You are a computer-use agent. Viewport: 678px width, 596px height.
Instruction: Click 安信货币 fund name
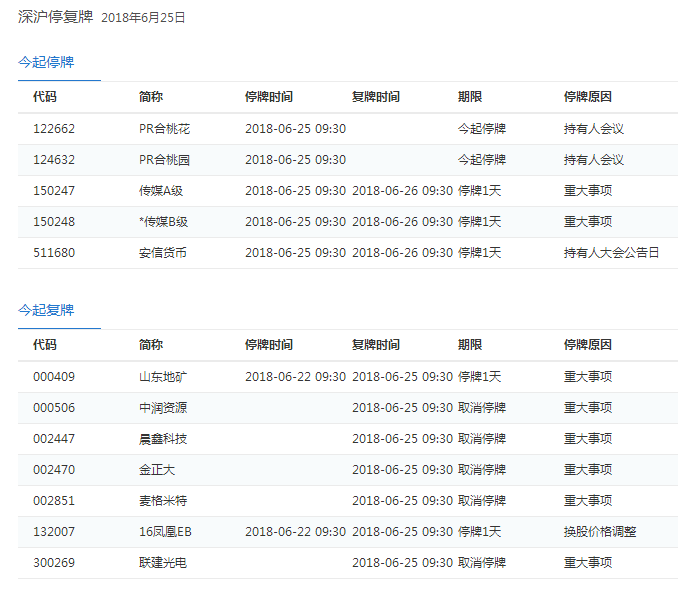coord(163,253)
